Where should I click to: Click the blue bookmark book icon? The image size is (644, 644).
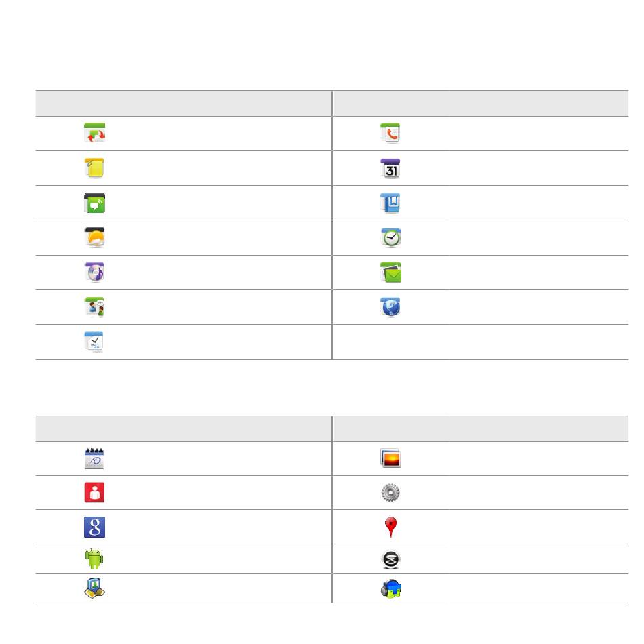(390, 203)
